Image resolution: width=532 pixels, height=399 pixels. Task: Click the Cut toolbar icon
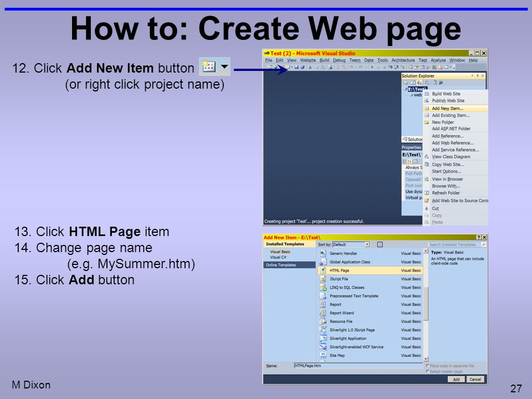pos(310,67)
